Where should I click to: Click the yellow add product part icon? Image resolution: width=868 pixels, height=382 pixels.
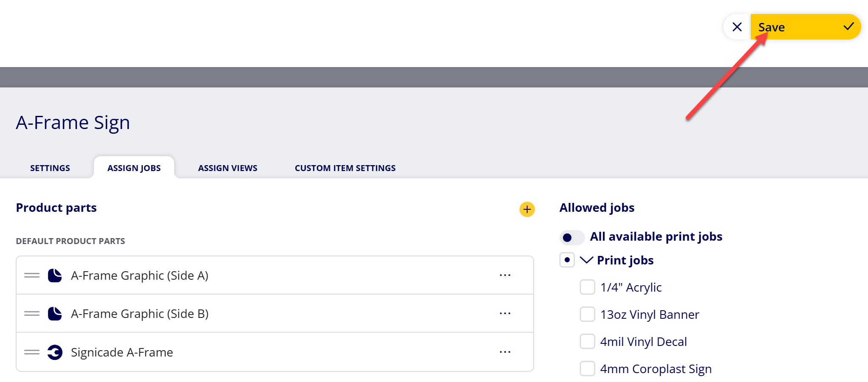(x=527, y=209)
